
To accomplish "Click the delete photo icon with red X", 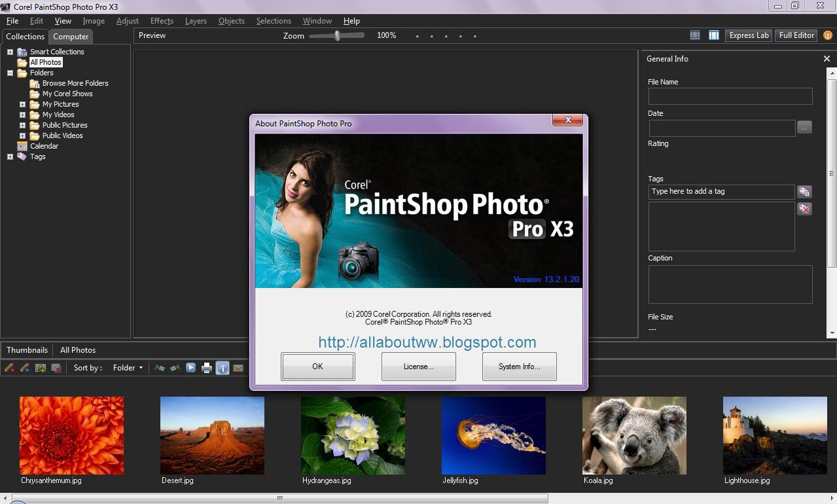I will 56,368.
